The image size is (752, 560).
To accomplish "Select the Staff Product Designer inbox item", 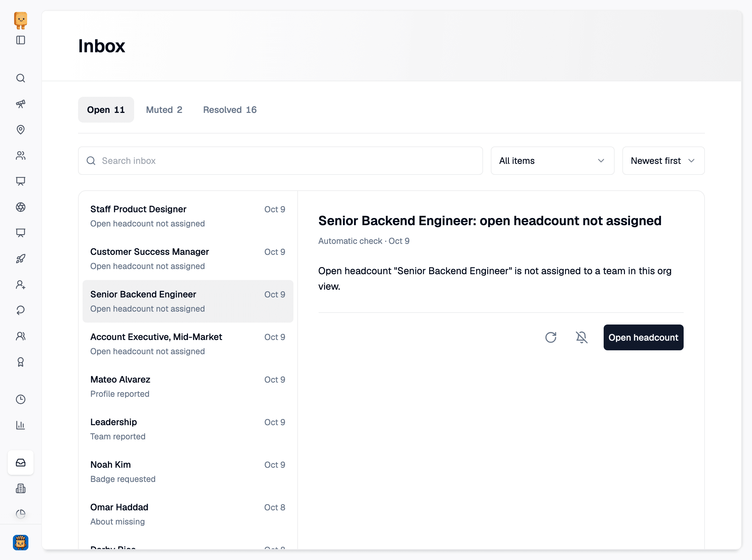I will click(x=188, y=216).
